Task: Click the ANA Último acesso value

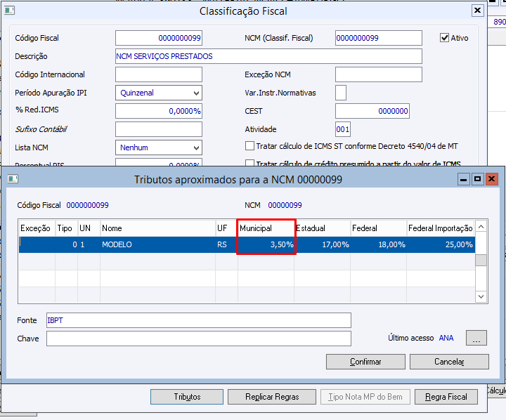Action: coord(446,338)
